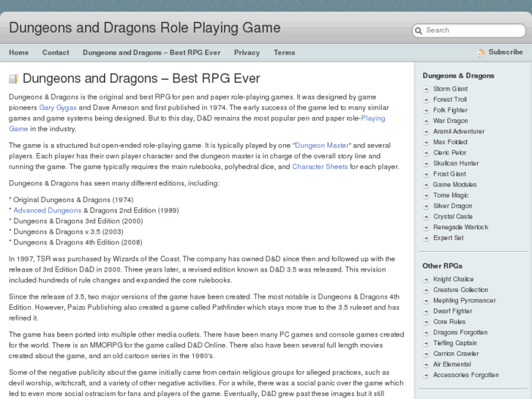Open the Frost Giant sidebar link

pyautogui.click(x=449, y=174)
